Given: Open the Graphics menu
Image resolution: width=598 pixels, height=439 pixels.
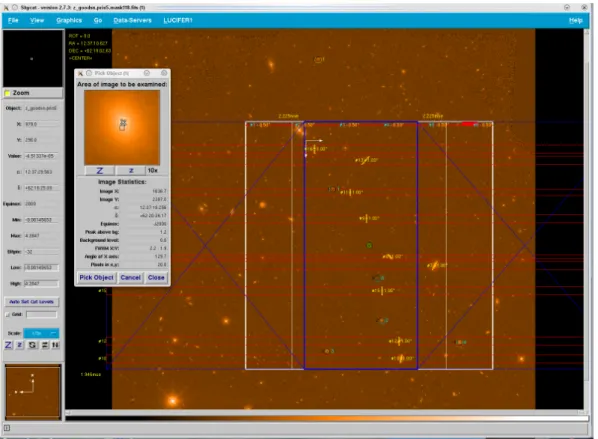Looking at the screenshot, I should (x=69, y=20).
